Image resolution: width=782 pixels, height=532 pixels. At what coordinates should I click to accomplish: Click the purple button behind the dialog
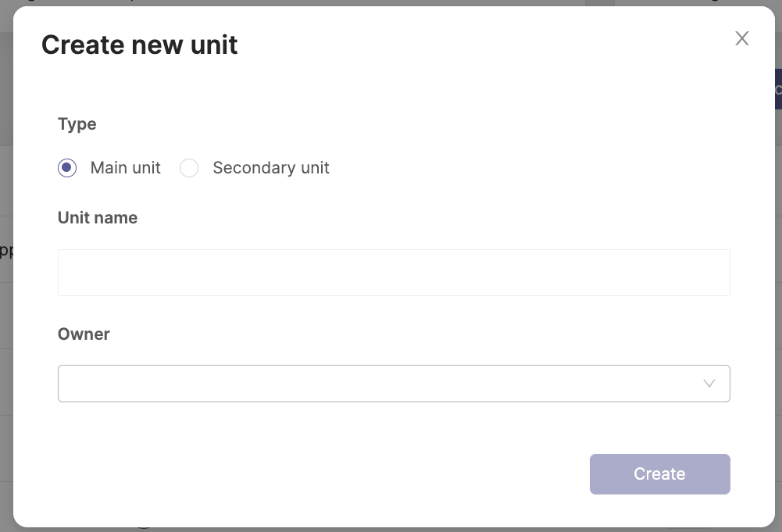[x=779, y=89]
